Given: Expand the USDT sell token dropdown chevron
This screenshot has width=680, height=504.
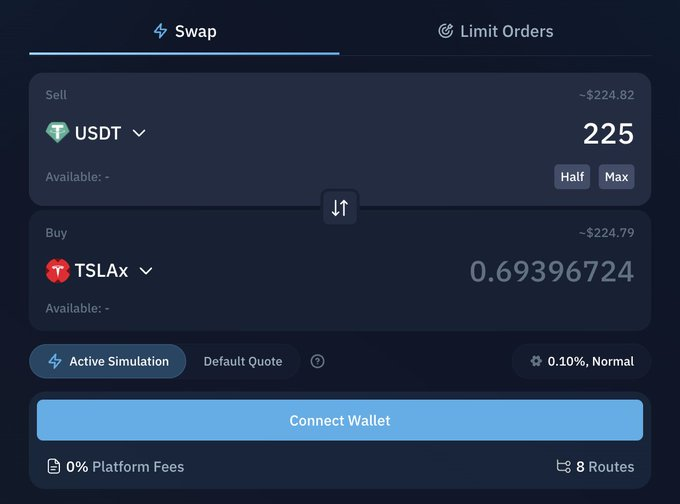Looking at the screenshot, I should (x=139, y=133).
